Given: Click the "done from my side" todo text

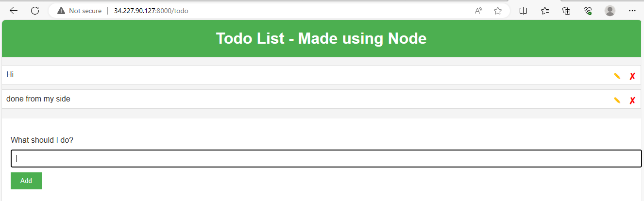Looking at the screenshot, I should (38, 99).
